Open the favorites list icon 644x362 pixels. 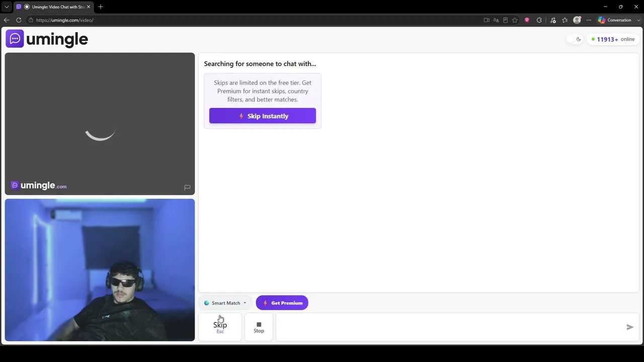tap(565, 20)
